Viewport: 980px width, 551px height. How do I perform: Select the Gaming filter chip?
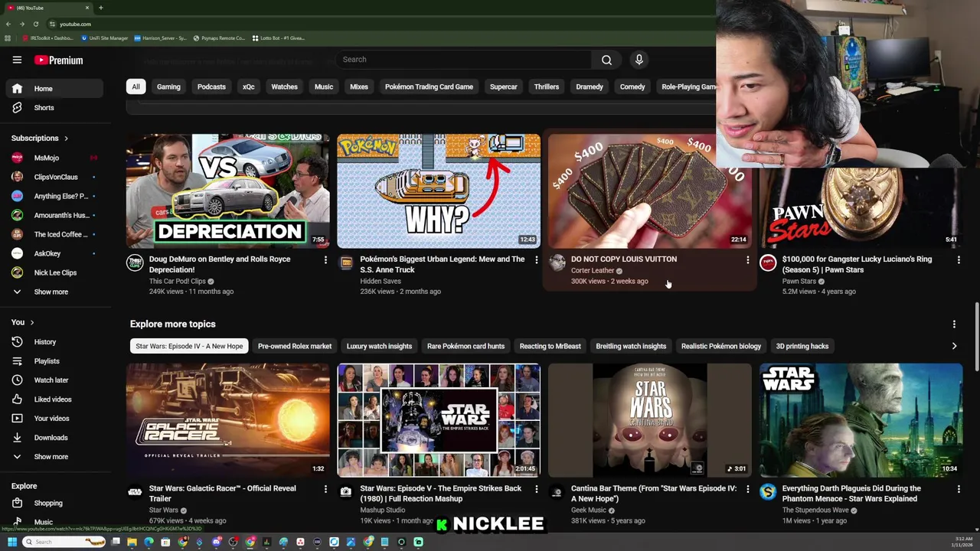point(168,86)
